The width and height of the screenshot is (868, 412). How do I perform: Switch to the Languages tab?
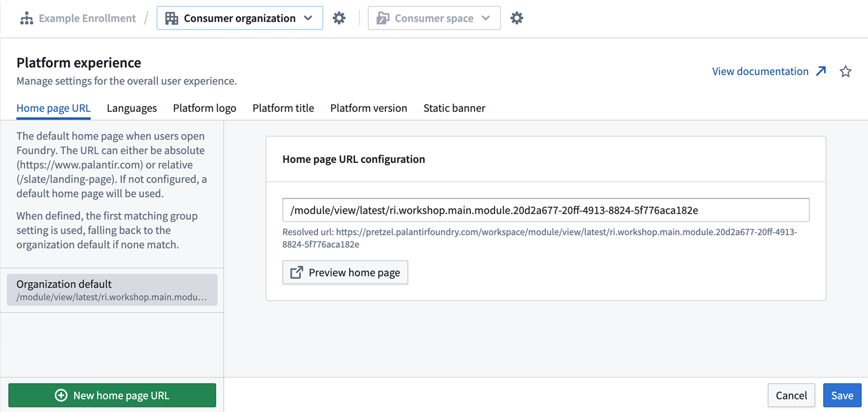[131, 108]
